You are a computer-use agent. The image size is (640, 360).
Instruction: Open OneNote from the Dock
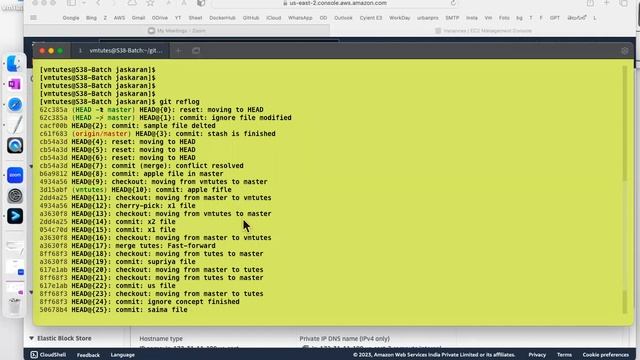(x=15, y=84)
